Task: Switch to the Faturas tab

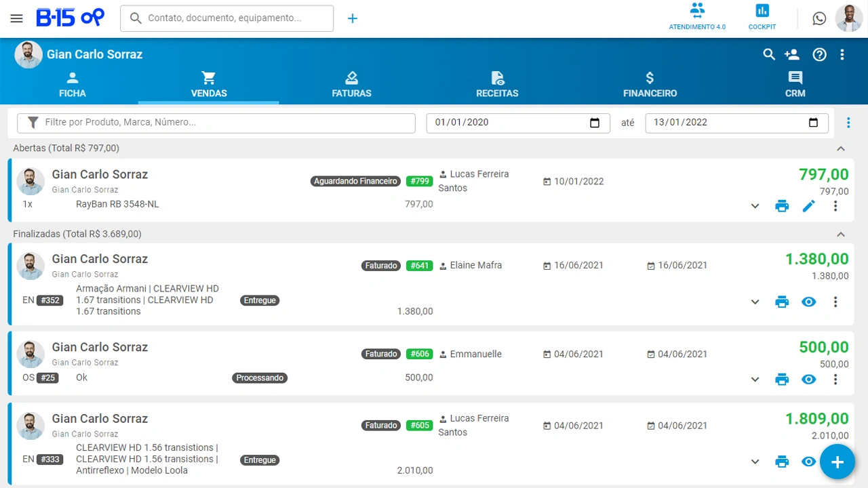Action: click(351, 85)
